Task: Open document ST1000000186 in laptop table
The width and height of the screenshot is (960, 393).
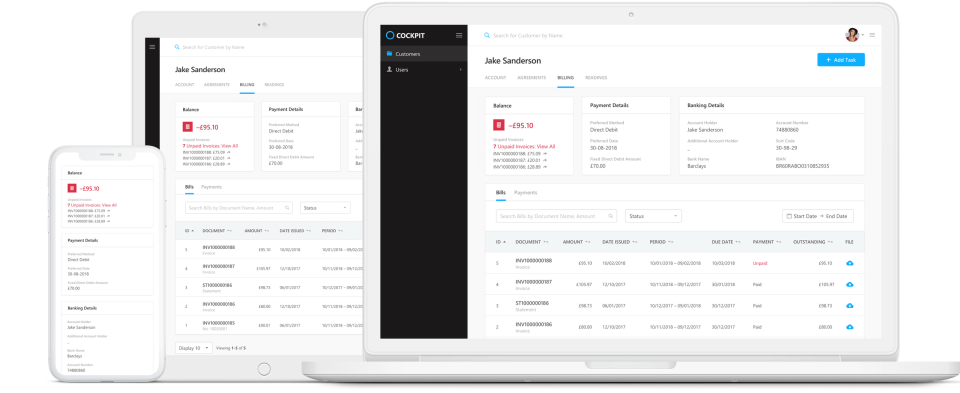Action: click(533, 303)
